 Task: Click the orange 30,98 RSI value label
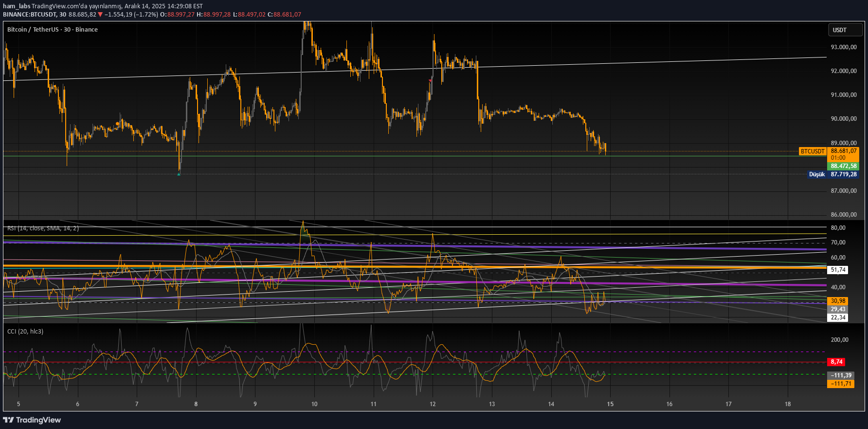838,301
